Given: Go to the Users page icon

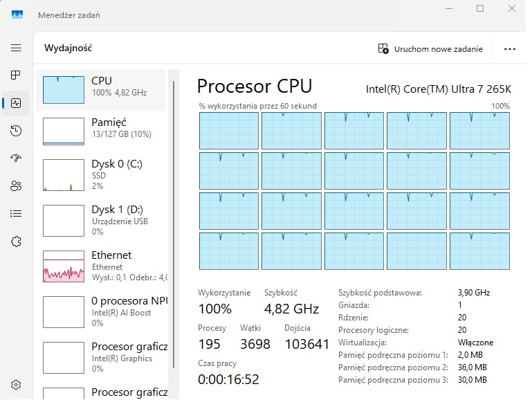Looking at the screenshot, I should 16,185.
